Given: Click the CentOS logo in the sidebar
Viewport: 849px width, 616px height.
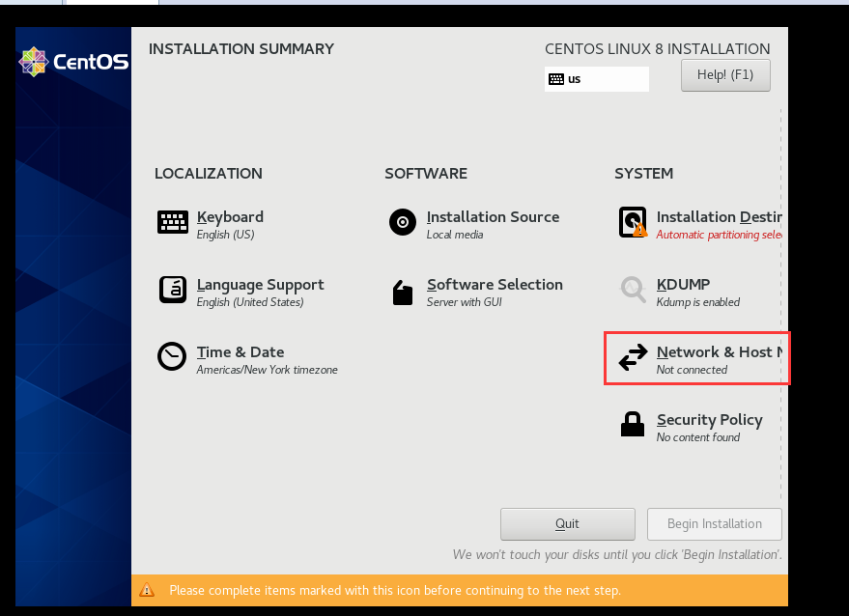Looking at the screenshot, I should coord(73,62).
